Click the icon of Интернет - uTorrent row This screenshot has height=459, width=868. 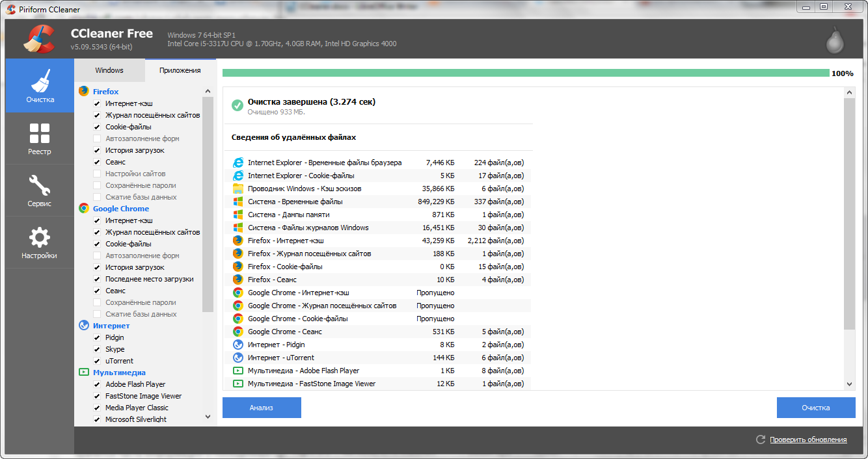click(x=238, y=358)
